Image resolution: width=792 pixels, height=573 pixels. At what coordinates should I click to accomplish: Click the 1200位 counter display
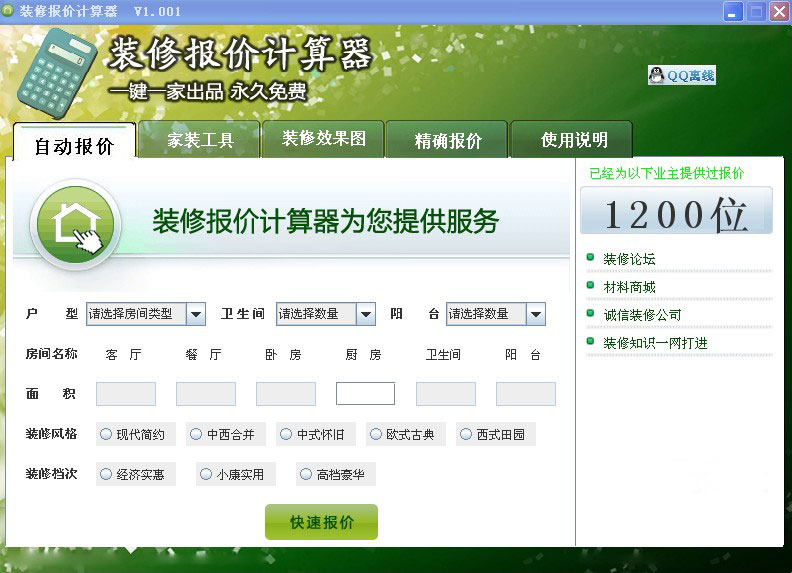tap(676, 214)
